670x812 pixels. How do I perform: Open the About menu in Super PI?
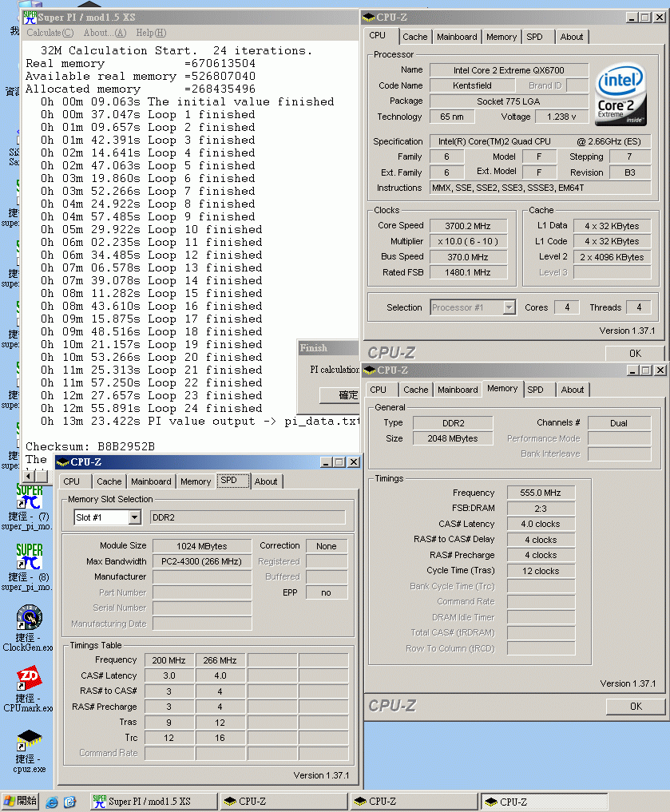105,33
